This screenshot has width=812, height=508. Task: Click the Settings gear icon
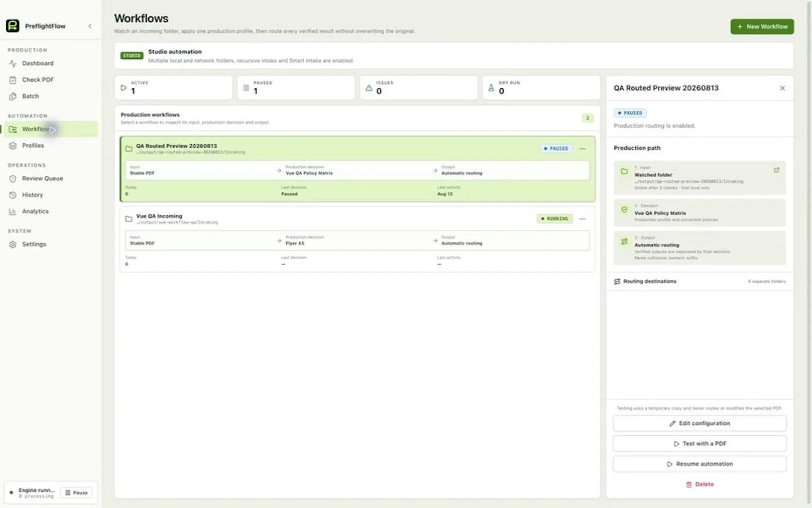tap(13, 244)
